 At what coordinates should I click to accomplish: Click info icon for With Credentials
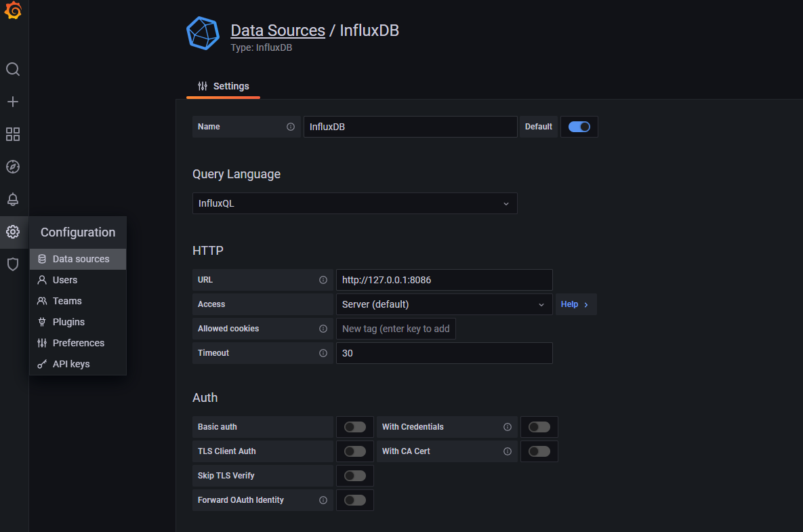click(508, 427)
